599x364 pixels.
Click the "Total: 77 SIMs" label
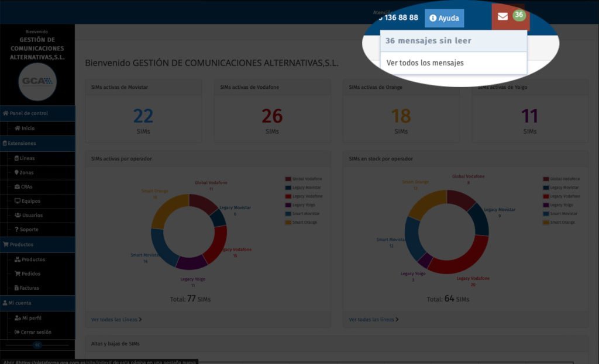coord(190,299)
